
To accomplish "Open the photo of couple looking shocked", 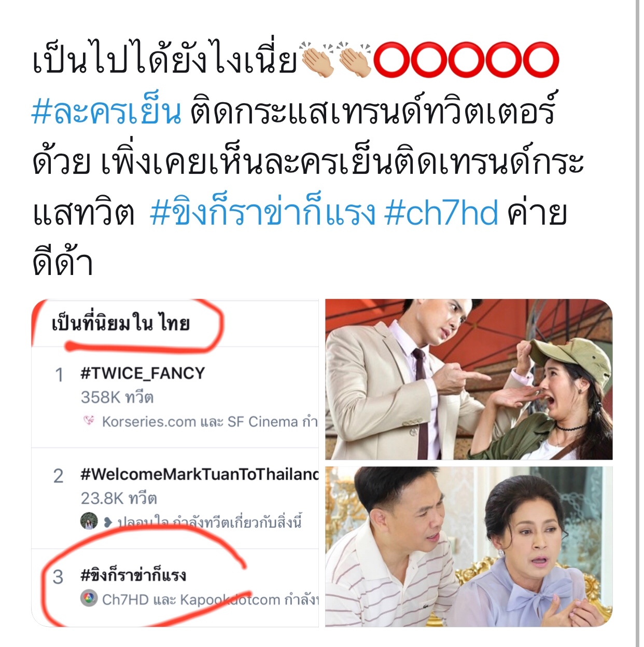I will coord(469,547).
